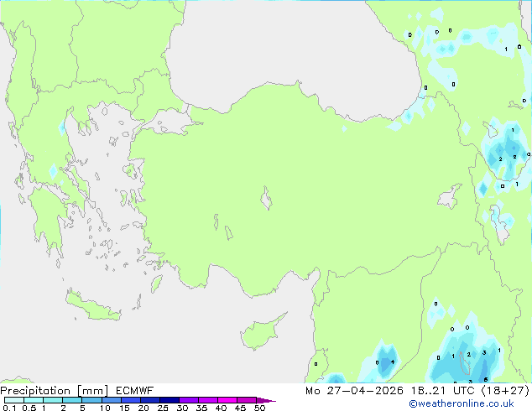Pick the 1–2 mm legend color box
This screenshot has width=532, height=411.
tap(53, 400)
